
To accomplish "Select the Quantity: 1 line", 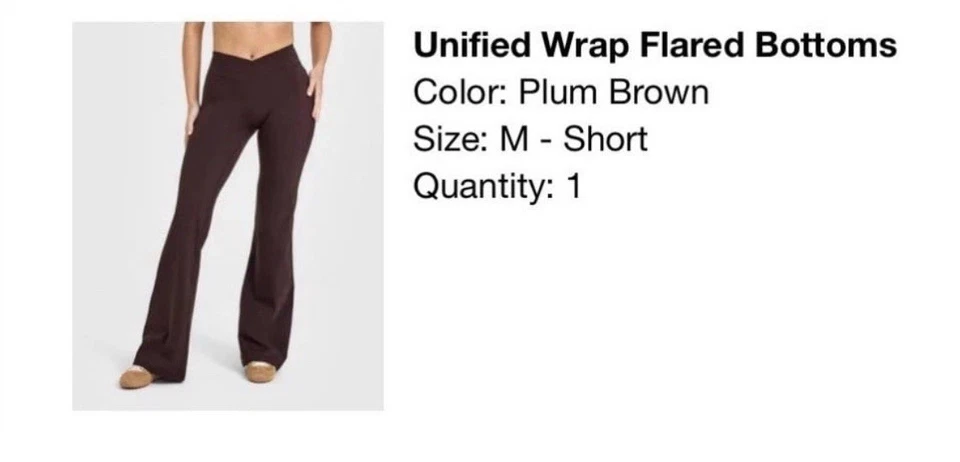I will 497,186.
